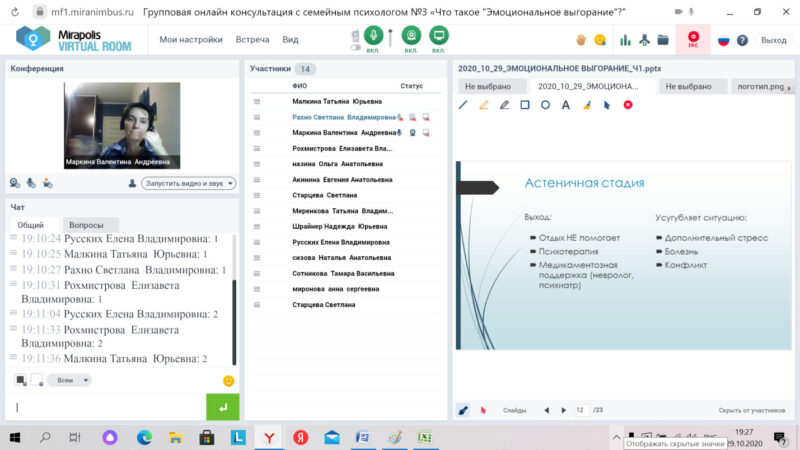Open the emoji status icon in header

[x=600, y=40]
